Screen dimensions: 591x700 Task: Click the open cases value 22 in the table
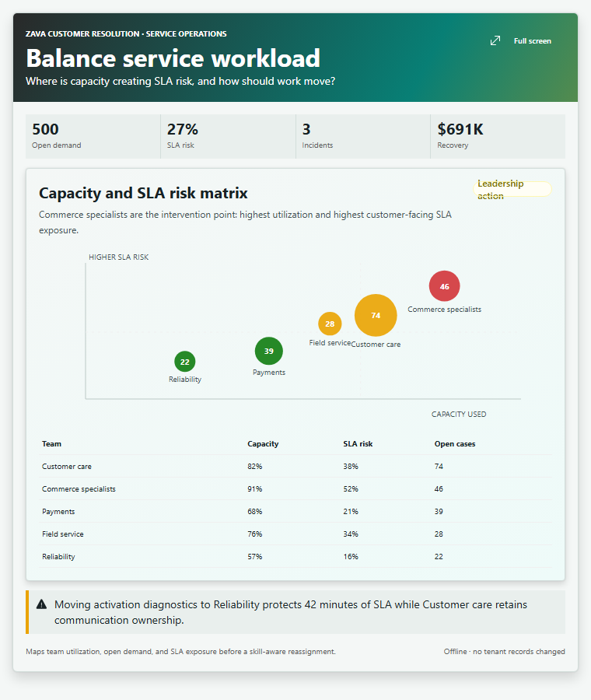[439, 556]
